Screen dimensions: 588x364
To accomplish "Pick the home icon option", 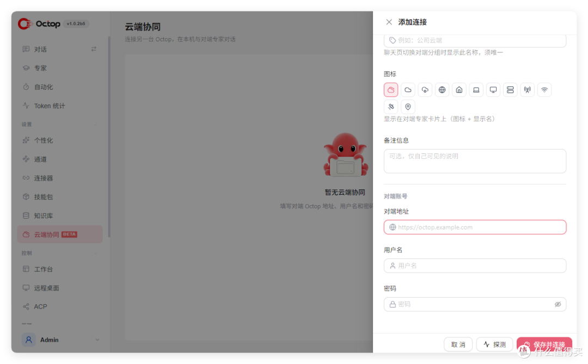I will point(459,90).
